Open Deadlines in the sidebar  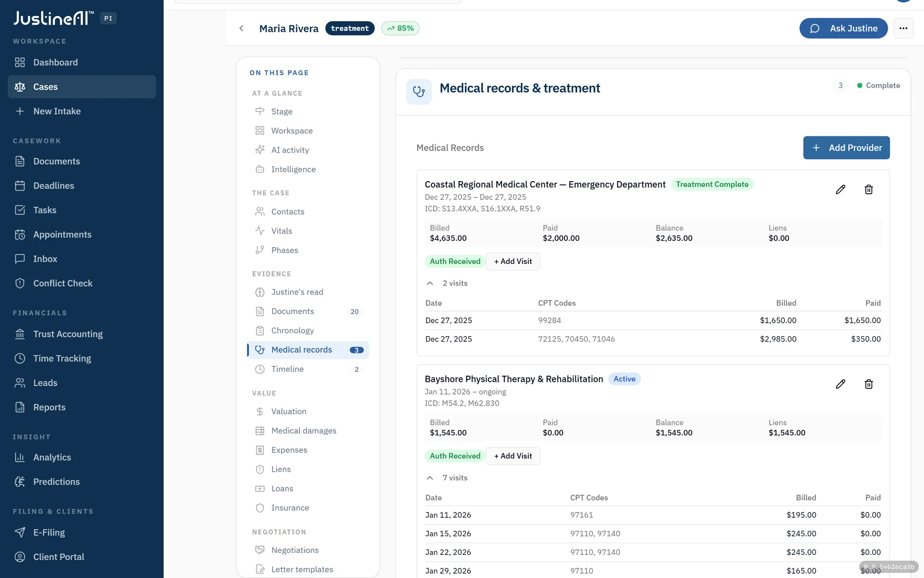point(82,185)
